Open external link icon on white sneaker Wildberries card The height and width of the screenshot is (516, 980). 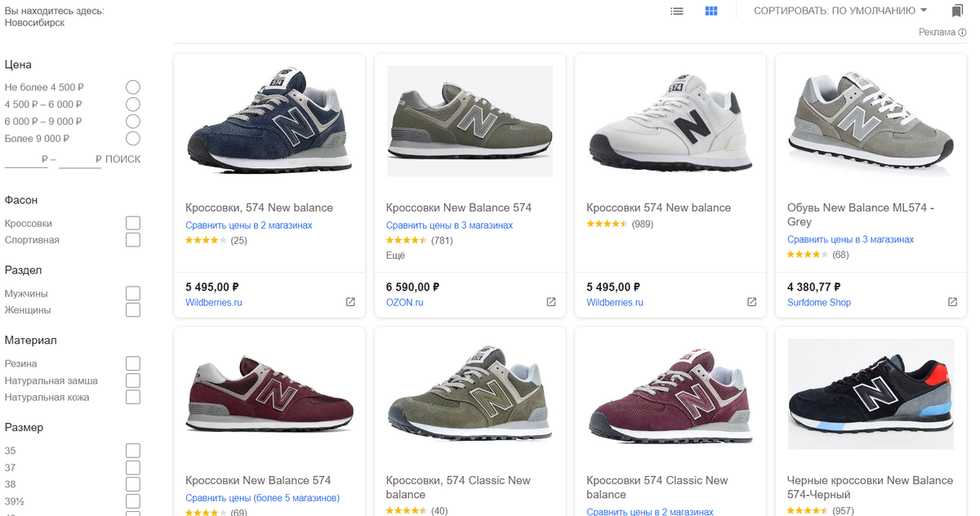[x=752, y=302]
